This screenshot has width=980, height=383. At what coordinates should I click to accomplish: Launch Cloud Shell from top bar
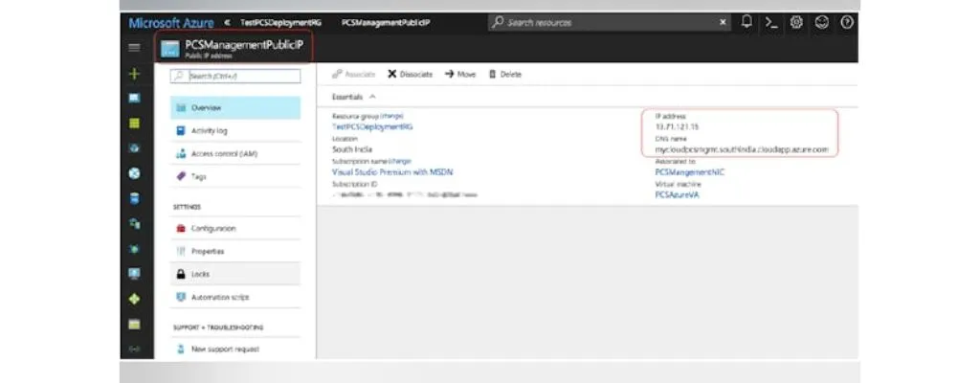(x=772, y=23)
